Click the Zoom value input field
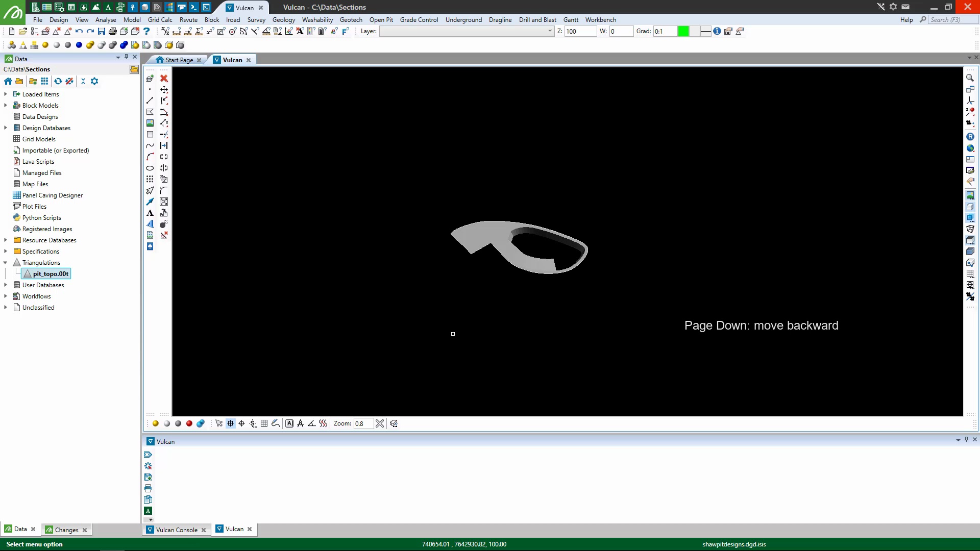Screen dimensions: 980x551 tap(363, 423)
